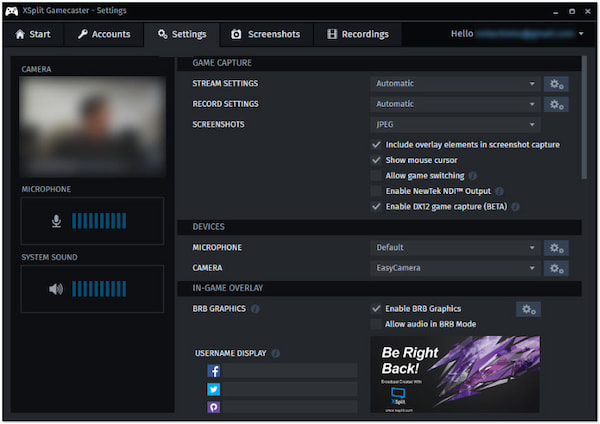
Task: Open Camera EasyCamera dropdown
Action: tap(455, 268)
